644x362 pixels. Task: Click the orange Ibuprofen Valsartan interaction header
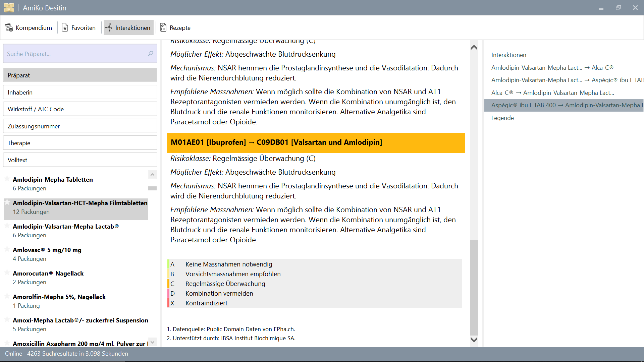click(x=315, y=142)
